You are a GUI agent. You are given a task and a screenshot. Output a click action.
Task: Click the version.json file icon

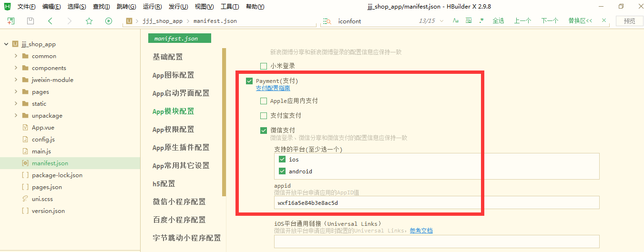click(25, 211)
